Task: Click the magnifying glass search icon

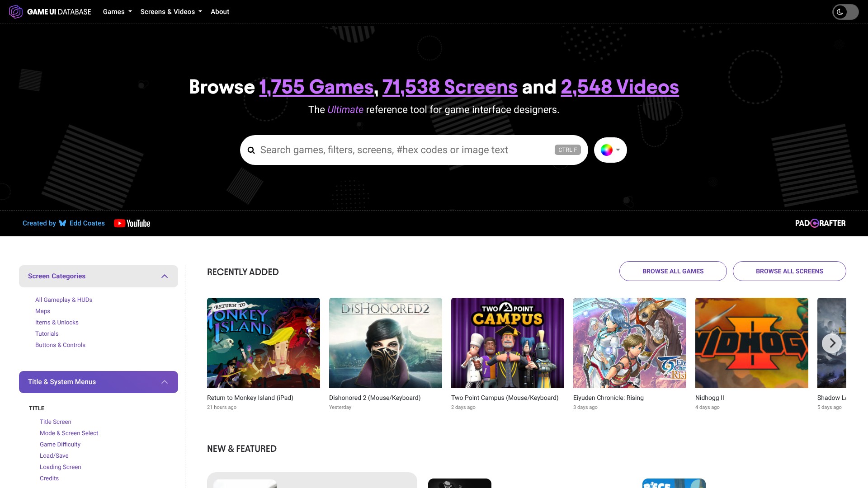Action: click(251, 150)
